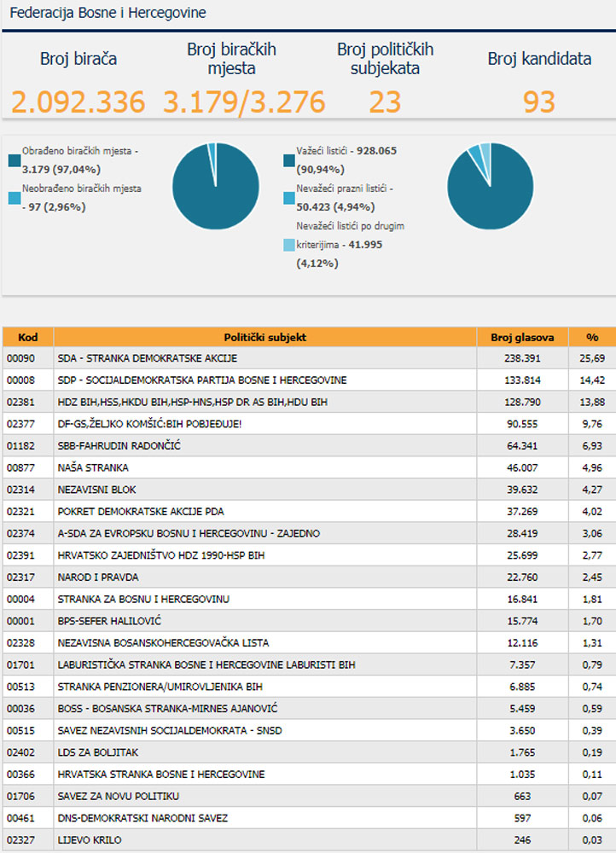
Task: Click vote count 128.790
Action: (x=522, y=402)
